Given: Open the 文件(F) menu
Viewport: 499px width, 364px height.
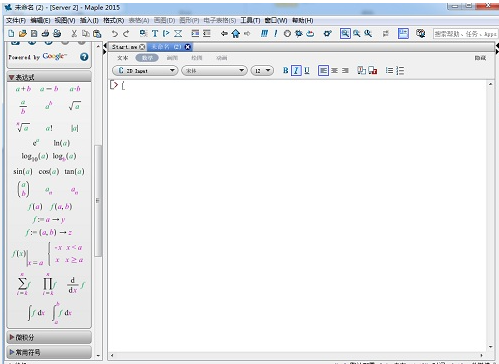Looking at the screenshot, I should pos(16,20).
